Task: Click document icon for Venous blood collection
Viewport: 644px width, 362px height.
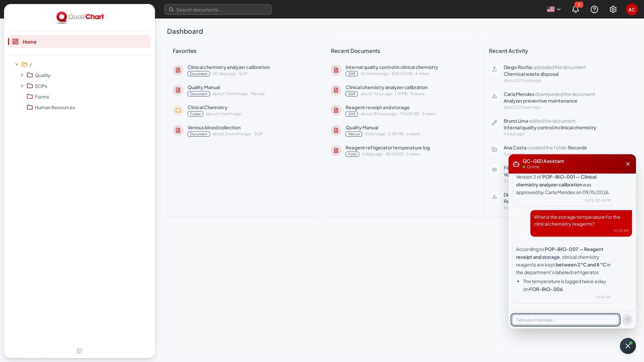Action: pos(178,130)
